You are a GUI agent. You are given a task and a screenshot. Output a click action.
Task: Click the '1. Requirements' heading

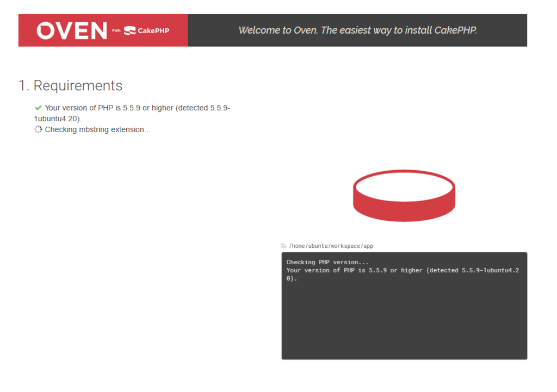tap(71, 85)
